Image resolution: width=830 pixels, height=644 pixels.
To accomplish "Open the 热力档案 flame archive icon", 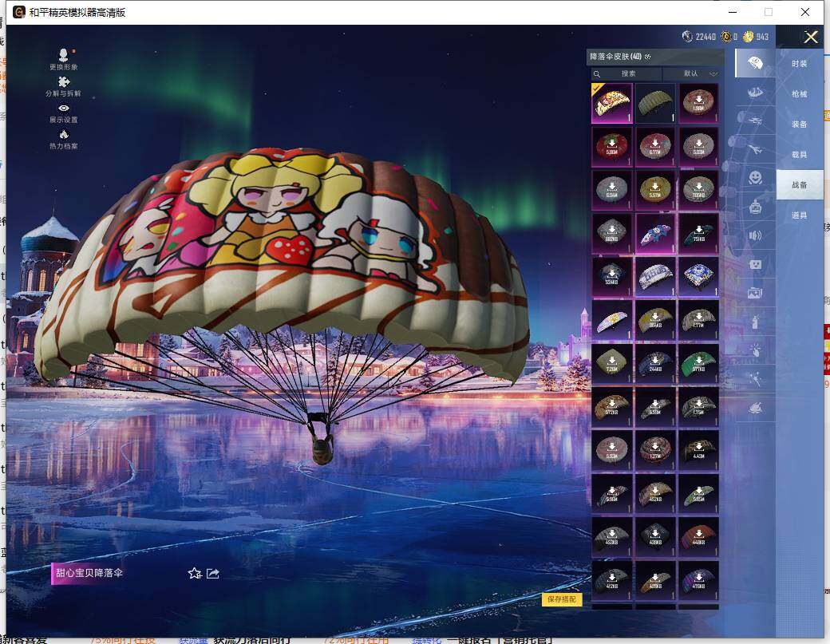I will tap(63, 134).
